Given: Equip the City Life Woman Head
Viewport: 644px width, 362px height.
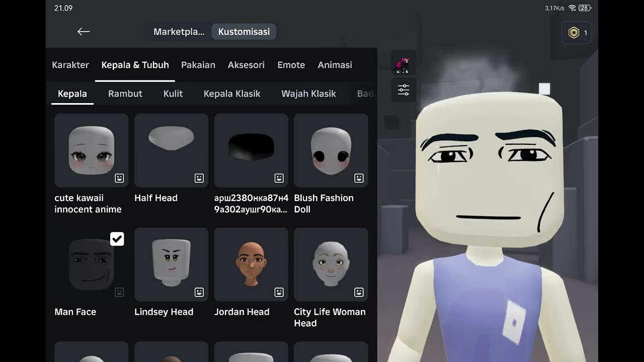Looking at the screenshot, I should click(331, 264).
